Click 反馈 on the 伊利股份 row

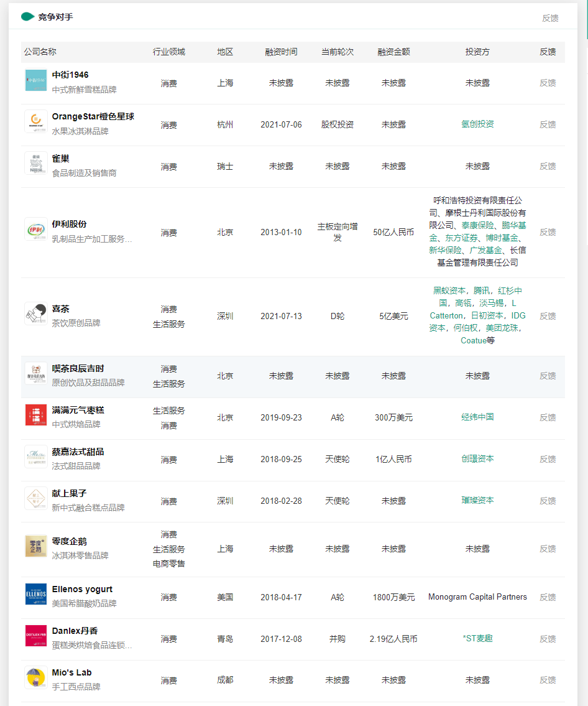[x=548, y=232]
